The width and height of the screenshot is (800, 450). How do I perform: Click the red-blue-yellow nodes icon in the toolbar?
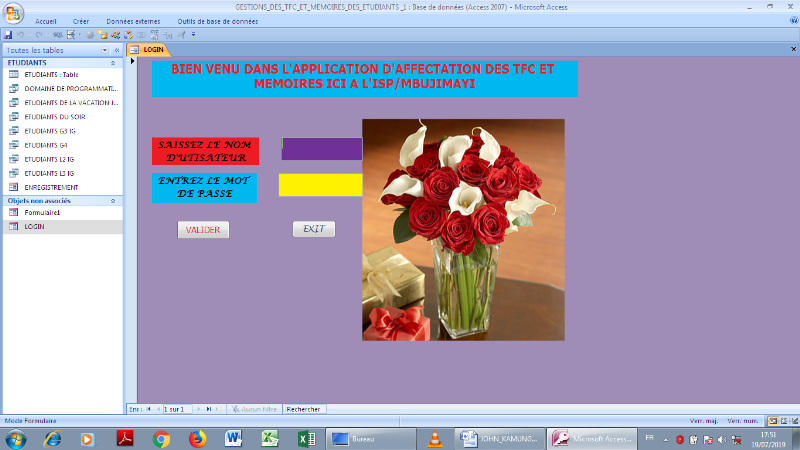[129, 35]
